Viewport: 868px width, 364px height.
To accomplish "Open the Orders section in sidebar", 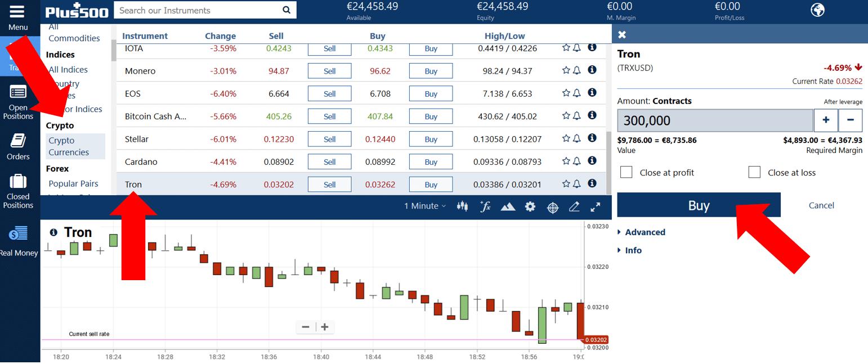I will coord(18,147).
